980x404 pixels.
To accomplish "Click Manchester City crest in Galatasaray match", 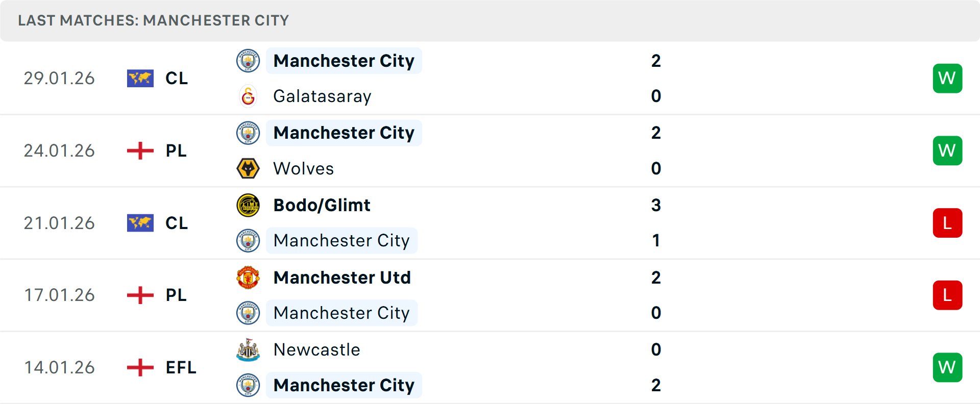I will (x=248, y=61).
